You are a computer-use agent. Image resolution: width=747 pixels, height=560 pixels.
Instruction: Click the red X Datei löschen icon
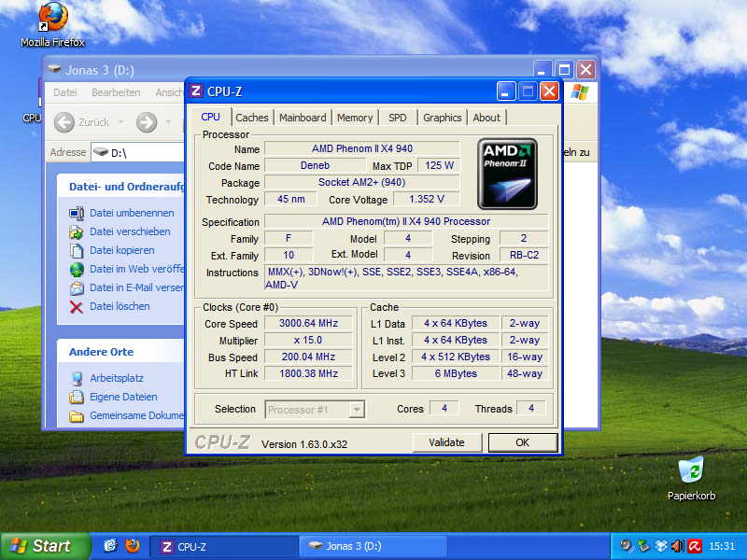[x=77, y=307]
